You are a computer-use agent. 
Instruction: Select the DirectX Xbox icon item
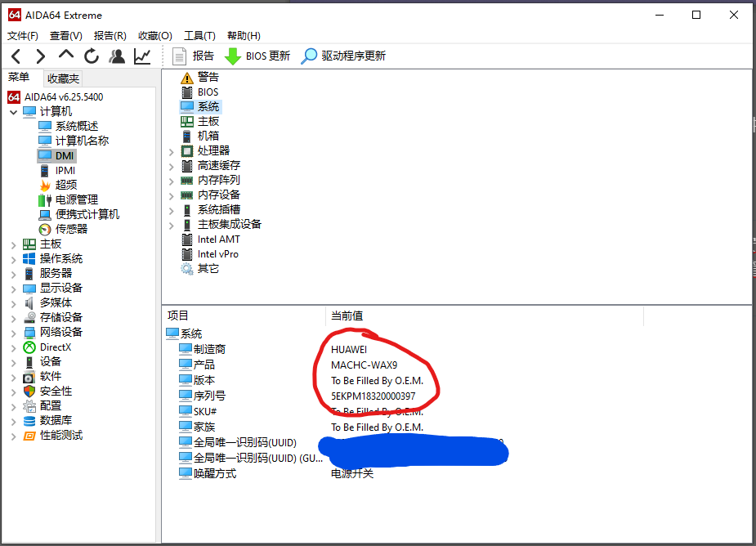tap(47, 347)
